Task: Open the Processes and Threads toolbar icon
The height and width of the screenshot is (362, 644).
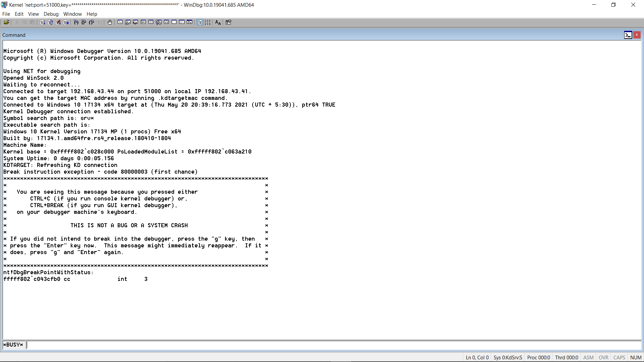Action: click(182, 22)
